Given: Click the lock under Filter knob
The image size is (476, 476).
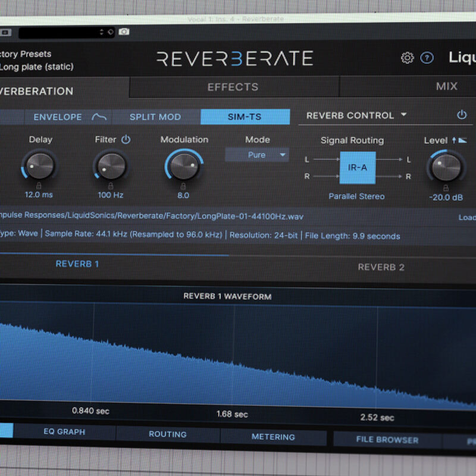Looking at the screenshot, I should (111, 186).
